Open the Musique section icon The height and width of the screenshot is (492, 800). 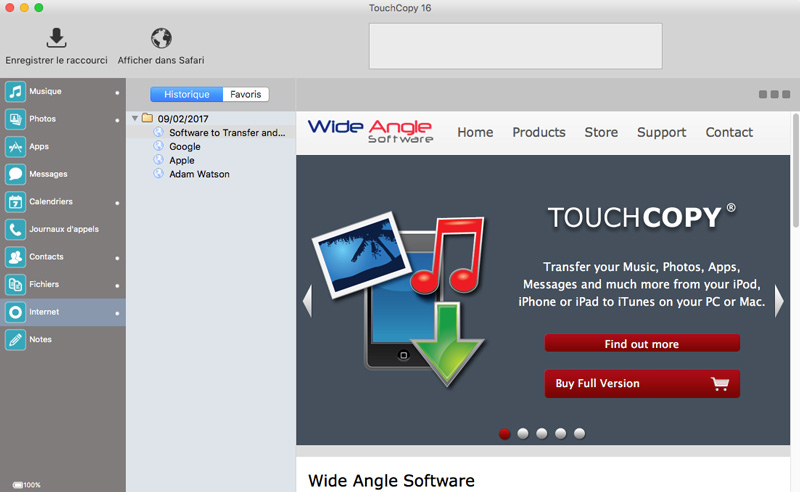(15, 91)
